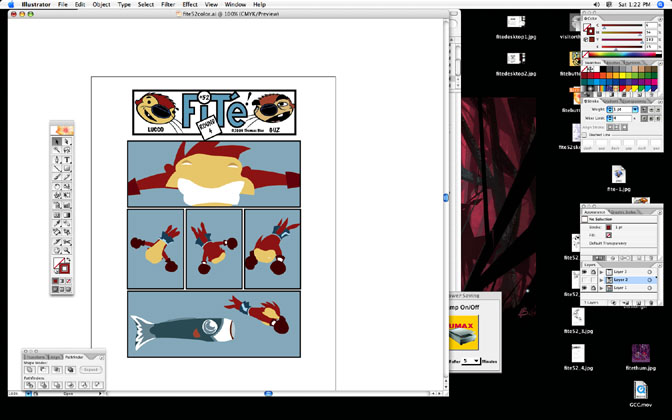
Task: Click the Create New Layer button
Action: coord(639,303)
